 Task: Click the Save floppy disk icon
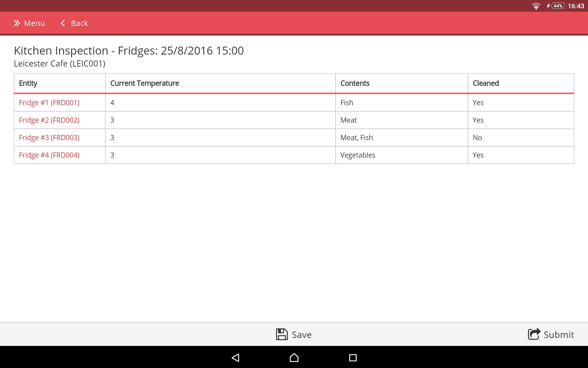coord(282,334)
